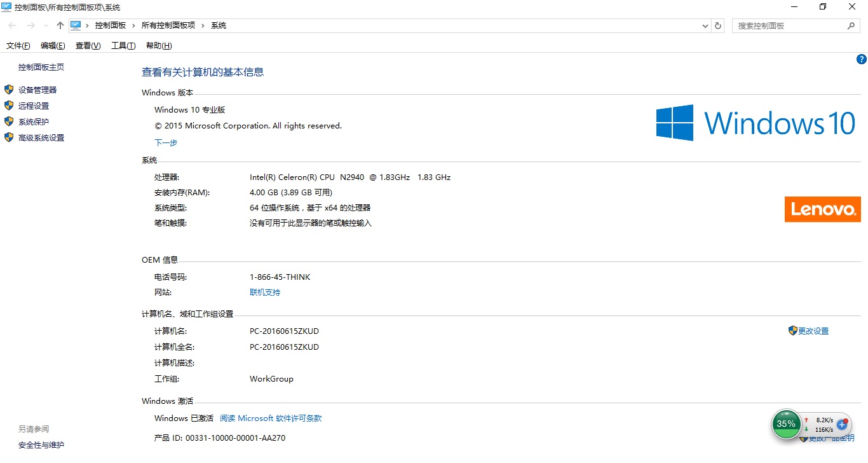This screenshot has height=463, width=868.
Task: Go up one level with Up arrow
Action: pos(60,25)
